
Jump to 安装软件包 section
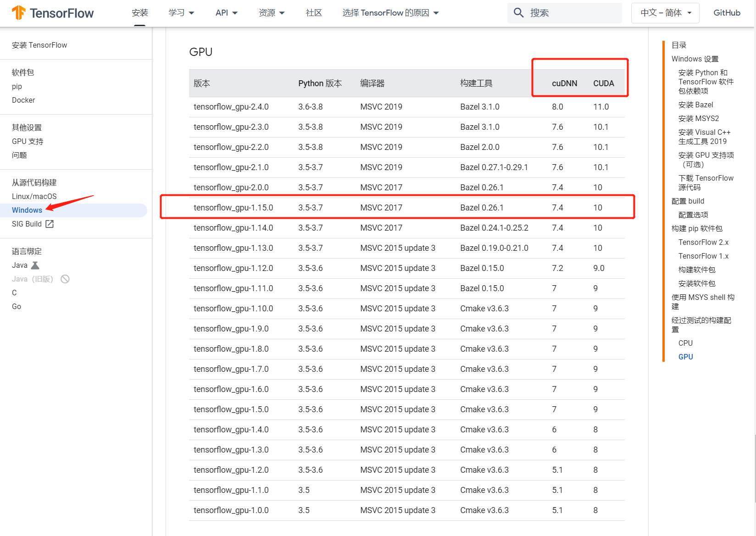click(697, 283)
